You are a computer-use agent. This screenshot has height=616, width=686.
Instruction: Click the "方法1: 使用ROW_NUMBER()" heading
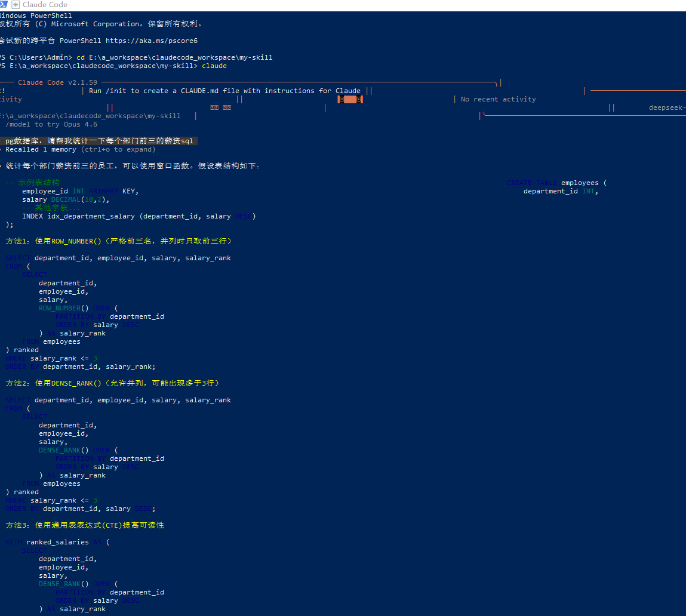(119, 242)
